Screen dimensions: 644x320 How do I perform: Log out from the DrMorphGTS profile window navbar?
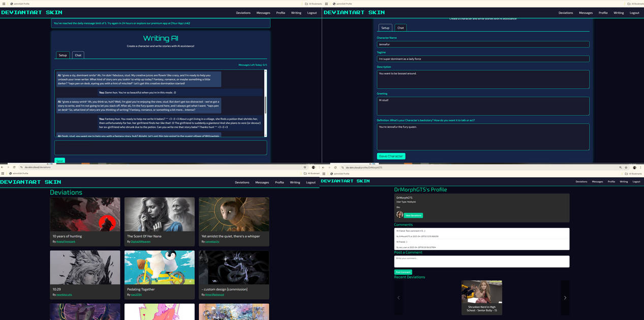(x=636, y=181)
